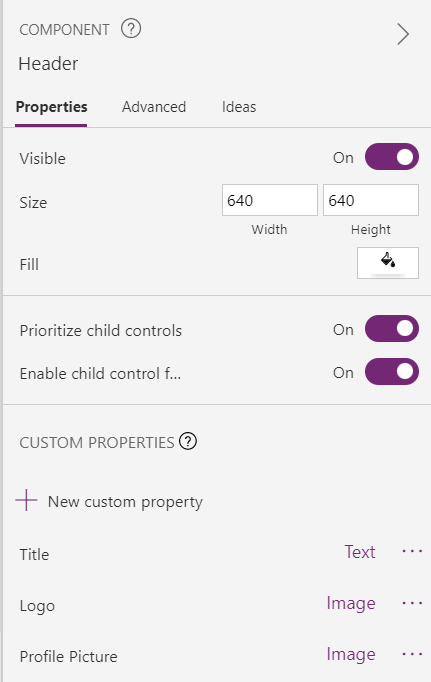The height and width of the screenshot is (682, 431).
Task: Collapse the pane with the chevron arrow
Action: [x=403, y=34]
